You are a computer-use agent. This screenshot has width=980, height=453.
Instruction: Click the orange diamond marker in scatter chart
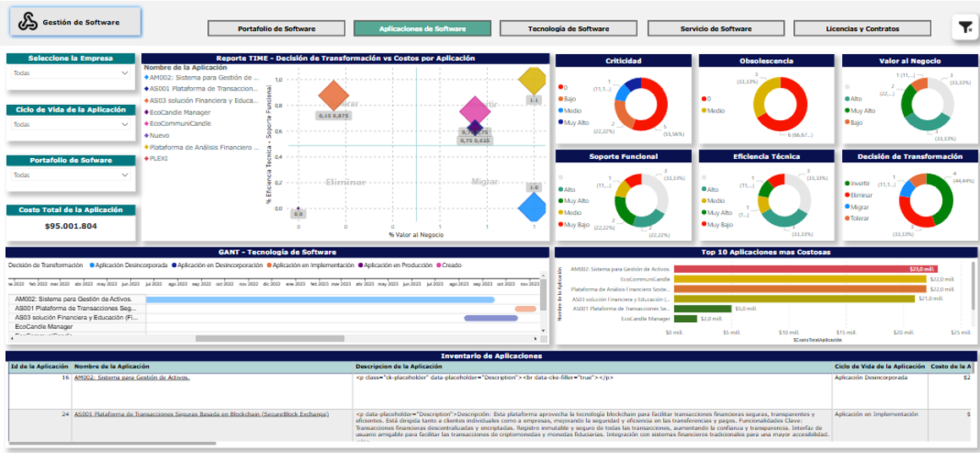[x=334, y=96]
